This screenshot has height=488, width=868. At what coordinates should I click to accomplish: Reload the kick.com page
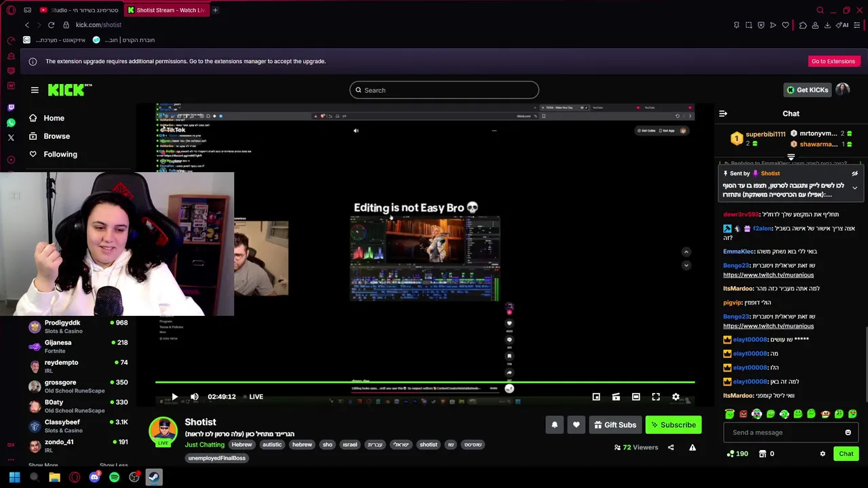point(51,25)
